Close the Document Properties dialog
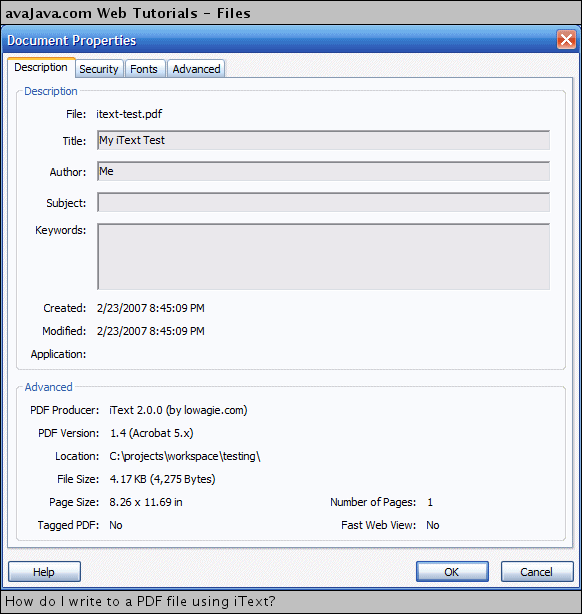The width and height of the screenshot is (582, 614). tap(566, 40)
